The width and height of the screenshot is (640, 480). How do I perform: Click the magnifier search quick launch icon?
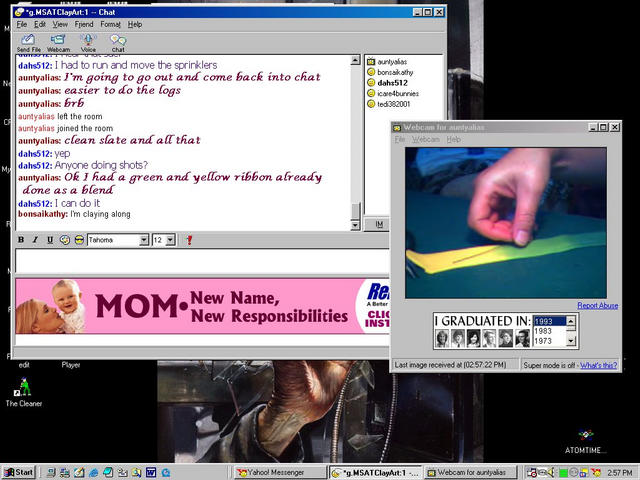(136, 473)
